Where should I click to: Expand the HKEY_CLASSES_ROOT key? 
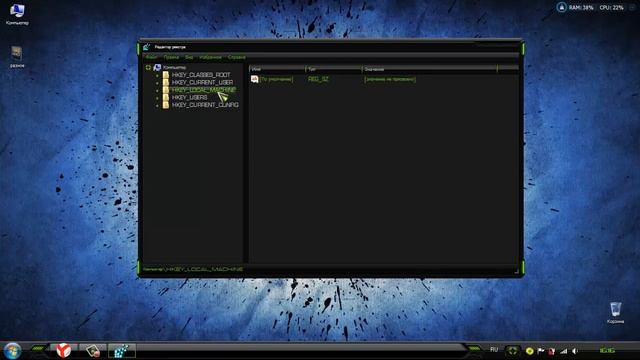point(158,76)
